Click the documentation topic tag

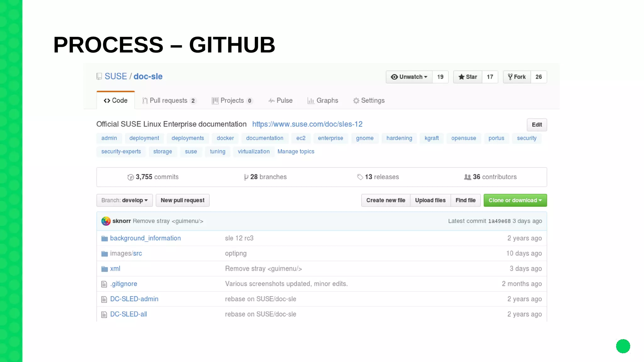coord(265,138)
